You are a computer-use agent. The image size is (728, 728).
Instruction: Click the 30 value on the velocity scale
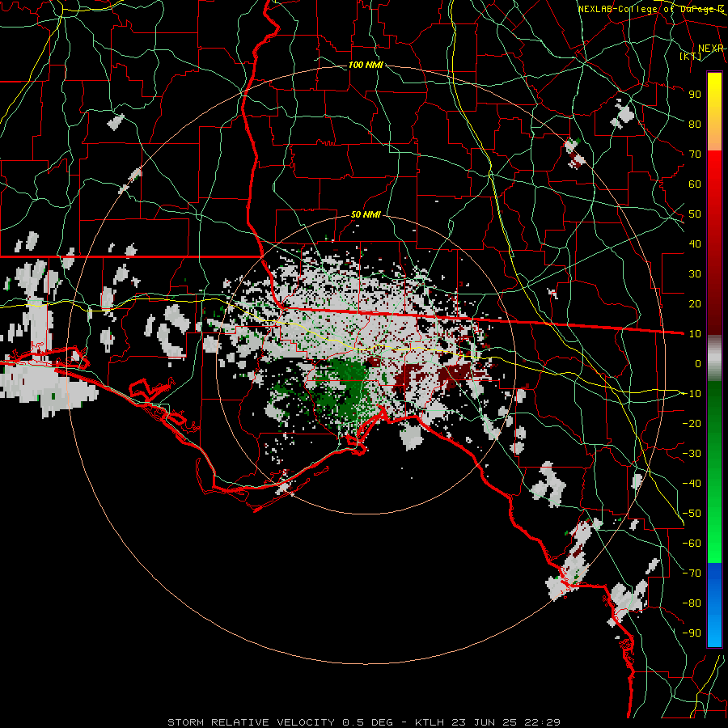point(695,274)
